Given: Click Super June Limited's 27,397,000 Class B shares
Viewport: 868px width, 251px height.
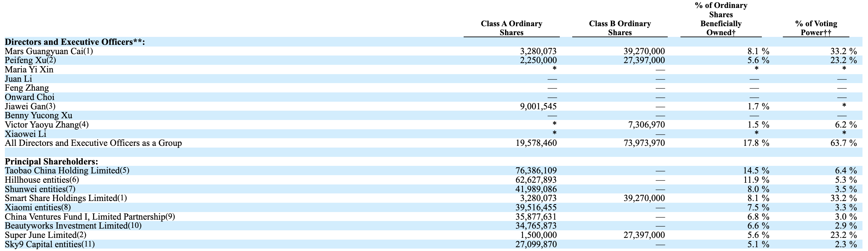Looking at the screenshot, I should point(644,235).
